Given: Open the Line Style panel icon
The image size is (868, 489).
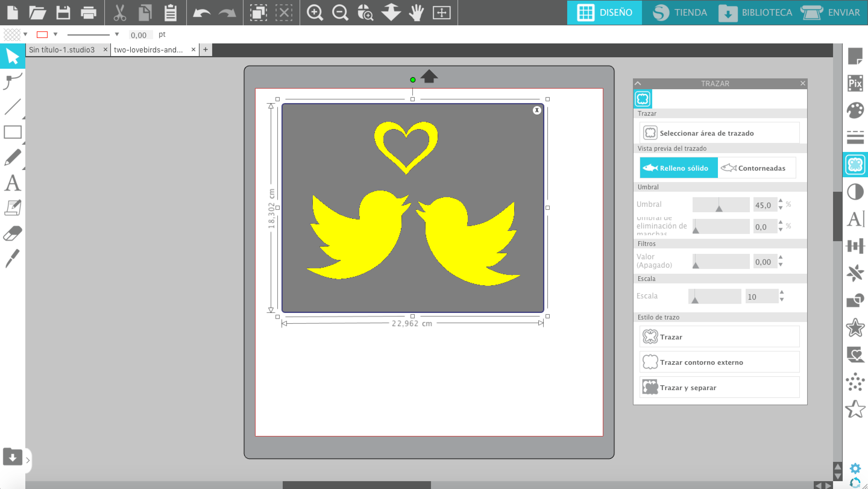Looking at the screenshot, I should 855,137.
